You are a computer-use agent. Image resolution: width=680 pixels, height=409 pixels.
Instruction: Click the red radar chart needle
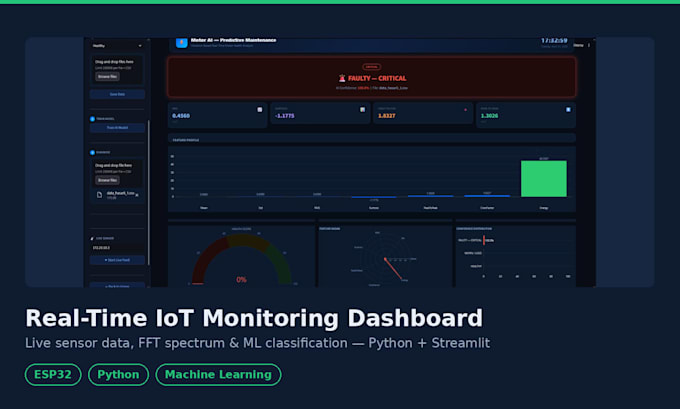pos(393,269)
